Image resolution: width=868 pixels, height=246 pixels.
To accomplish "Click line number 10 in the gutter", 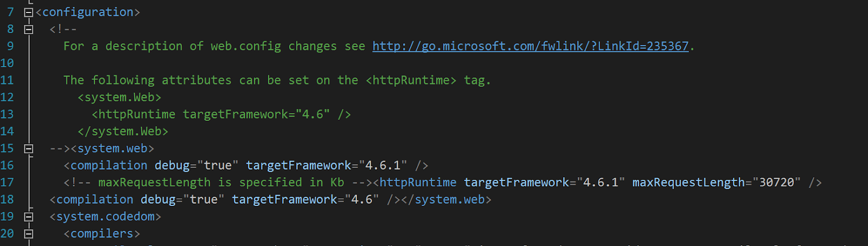I will tap(7, 63).
